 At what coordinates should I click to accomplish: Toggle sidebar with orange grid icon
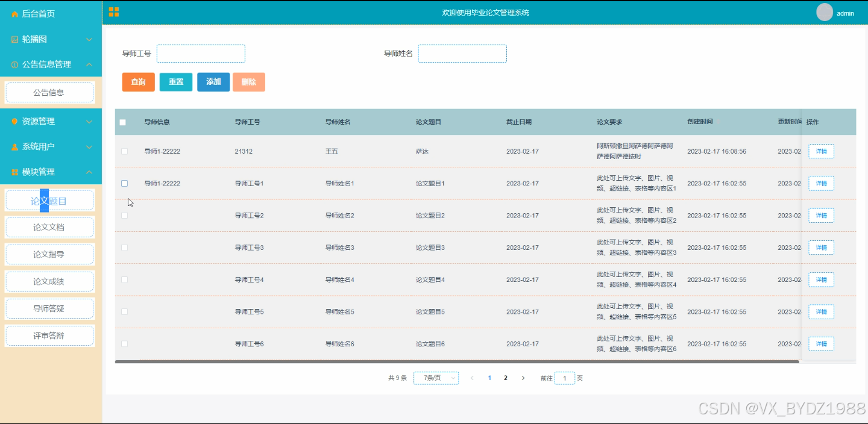[x=113, y=12]
